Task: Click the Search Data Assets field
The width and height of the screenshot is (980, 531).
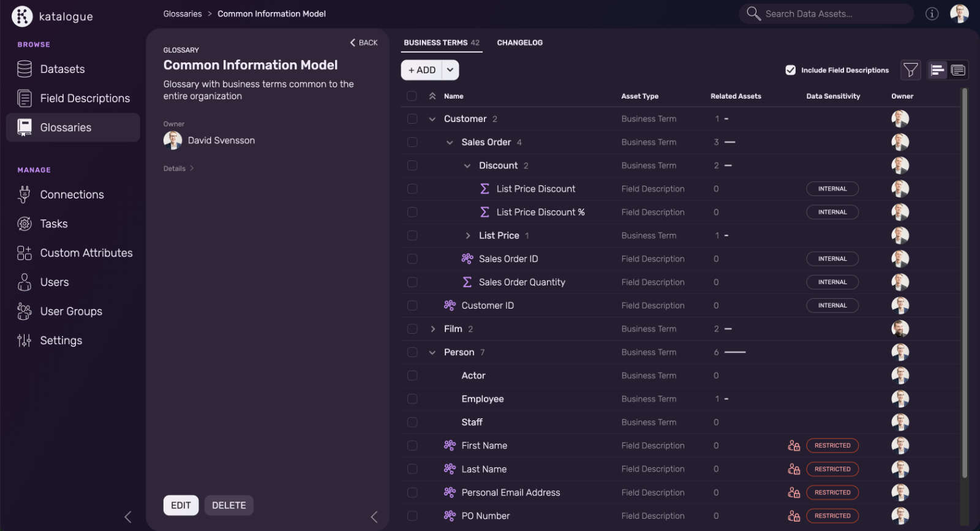Action: [x=827, y=13]
